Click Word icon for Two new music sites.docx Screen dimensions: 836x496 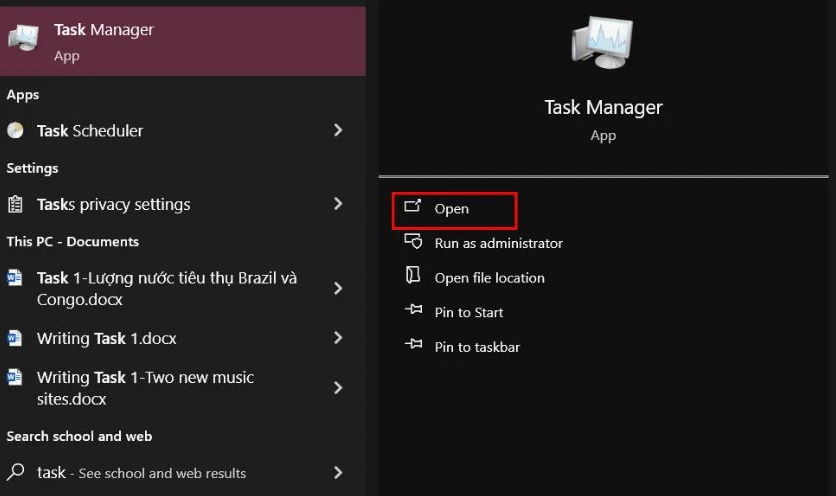(x=14, y=377)
